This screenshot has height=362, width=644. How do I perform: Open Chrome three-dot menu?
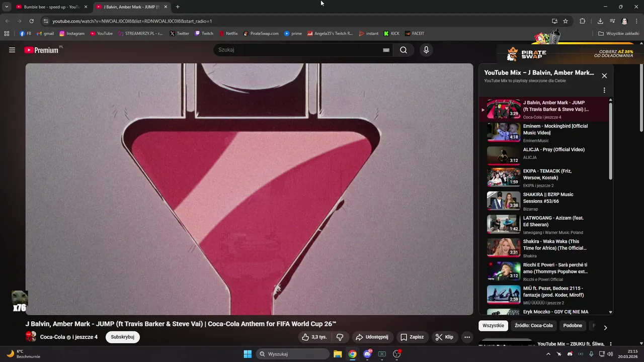click(x=636, y=21)
